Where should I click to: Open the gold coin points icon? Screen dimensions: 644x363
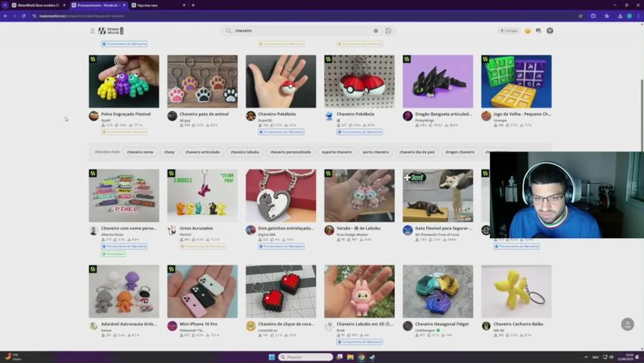(x=528, y=31)
